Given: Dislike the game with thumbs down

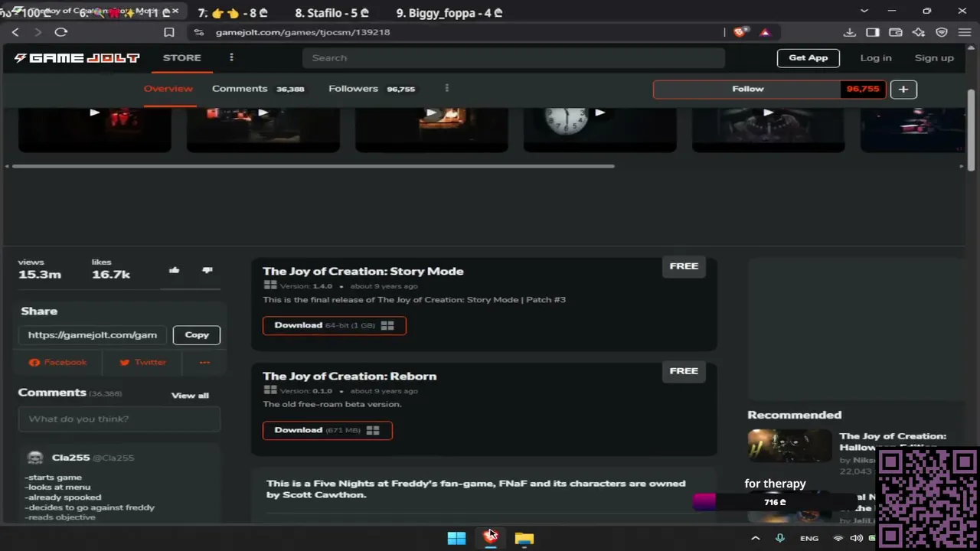Looking at the screenshot, I should [207, 270].
